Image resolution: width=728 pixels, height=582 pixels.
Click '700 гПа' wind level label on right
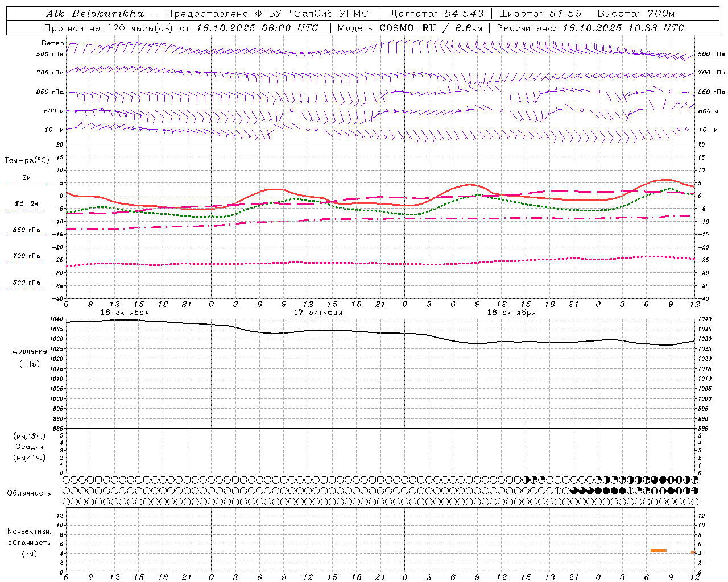point(712,73)
